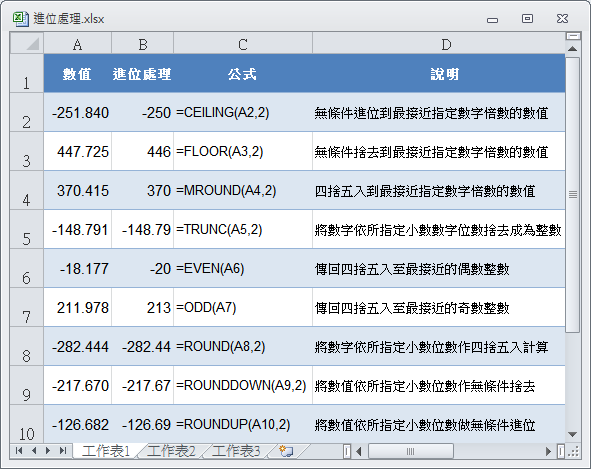Image resolution: width=591 pixels, height=469 pixels.
Task: Select cell showing -126.69
Action: tap(142, 424)
